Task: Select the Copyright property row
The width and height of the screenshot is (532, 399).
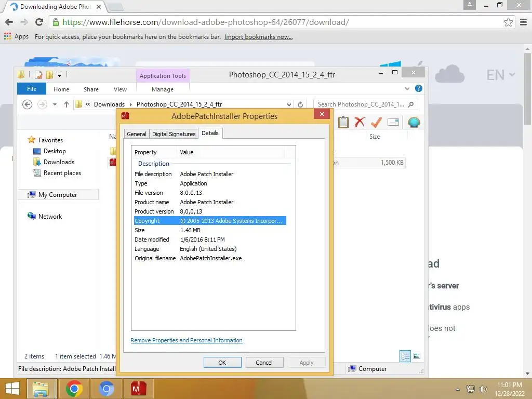Action: point(210,220)
